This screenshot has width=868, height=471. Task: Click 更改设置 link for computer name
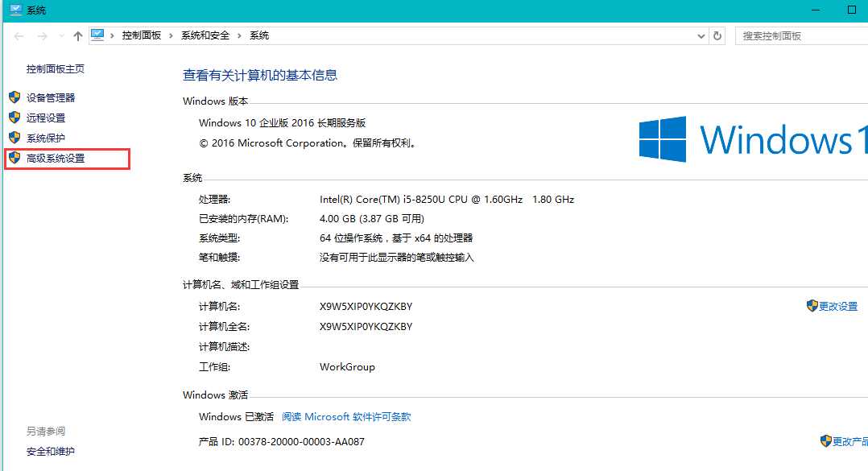point(838,306)
